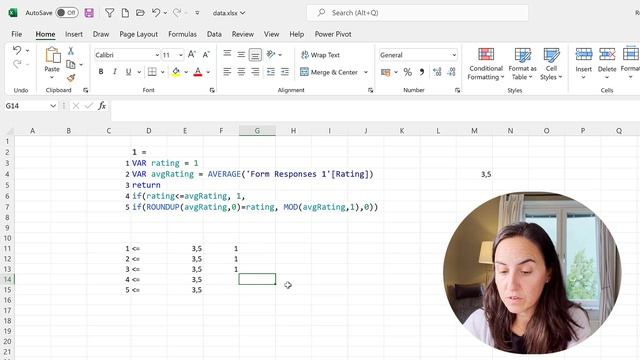This screenshot has height=360, width=640.
Task: Click the Paste clipboard icon
Action: [52, 56]
